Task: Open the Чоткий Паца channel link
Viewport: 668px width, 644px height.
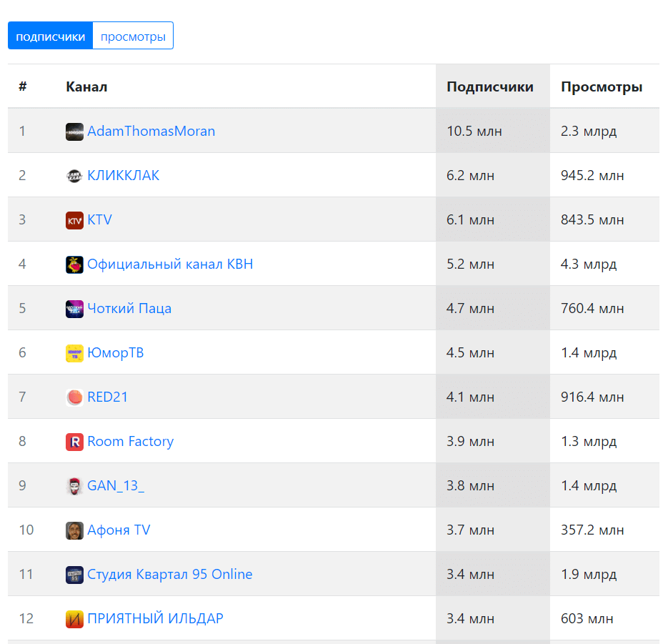Action: 129,309
